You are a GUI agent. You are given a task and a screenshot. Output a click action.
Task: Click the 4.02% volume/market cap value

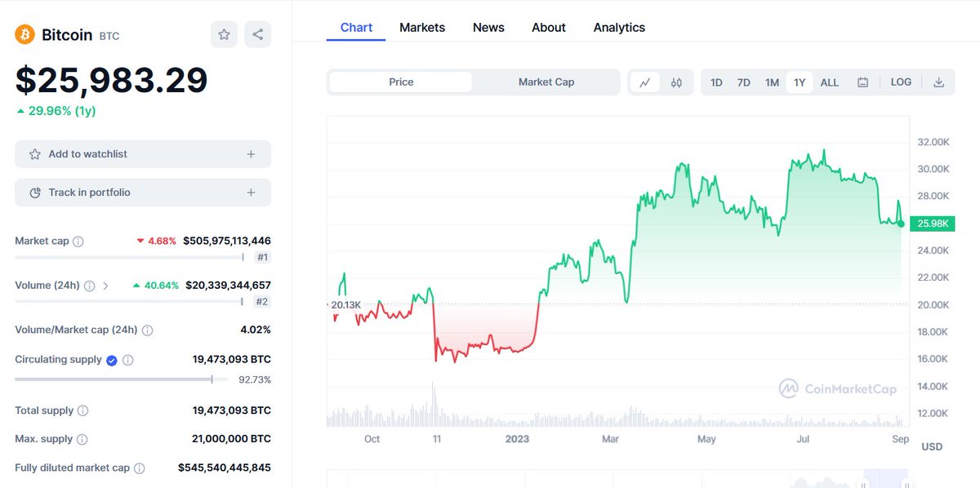[255, 331]
